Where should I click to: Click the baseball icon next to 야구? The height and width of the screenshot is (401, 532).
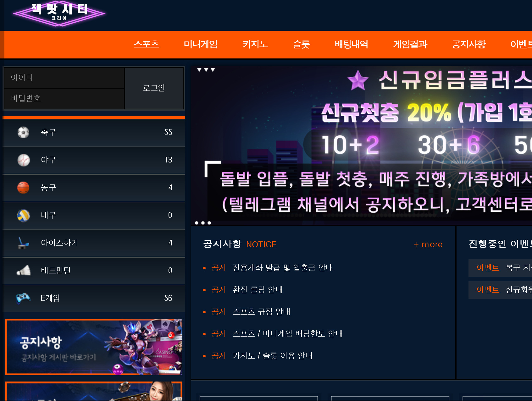24,160
